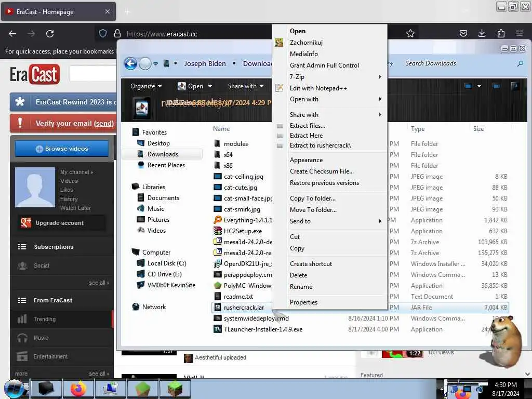Open the Organize dropdown in Explorer
This screenshot has width=532, height=399.
coord(145,86)
